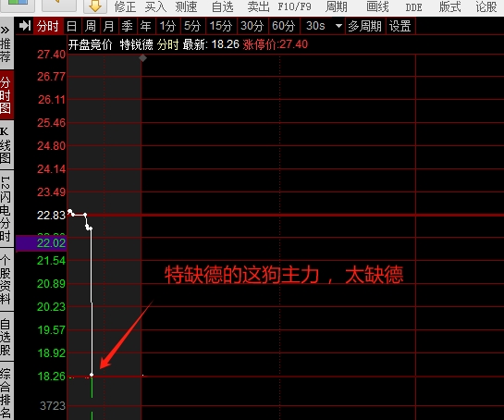Click the 24.14 price axis label
Screen dimensions: 504x420
click(51, 169)
